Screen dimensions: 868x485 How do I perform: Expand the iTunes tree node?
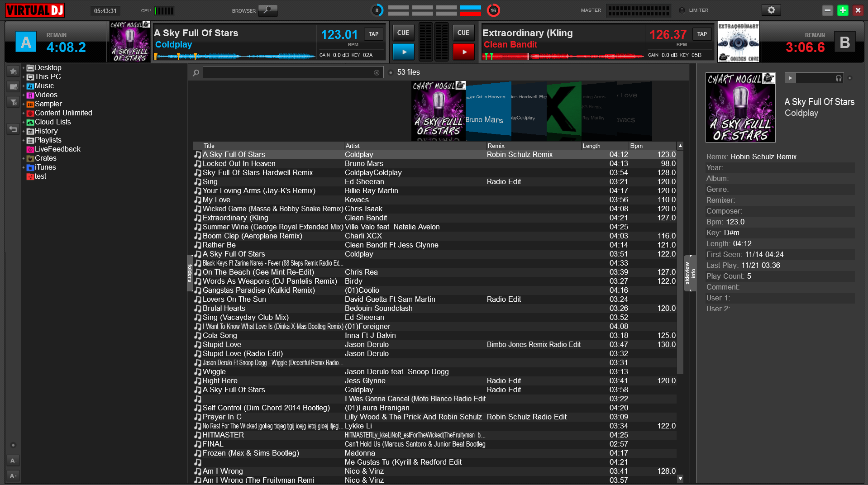24,167
